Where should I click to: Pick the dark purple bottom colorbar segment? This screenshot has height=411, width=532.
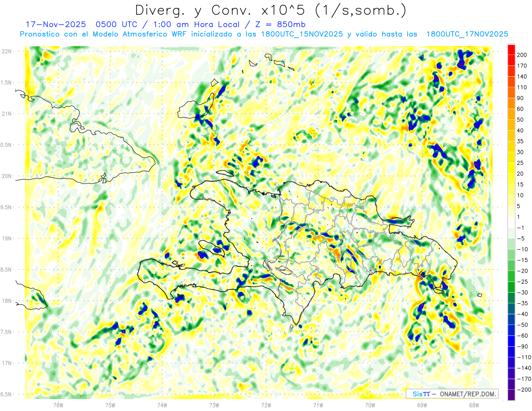(511, 395)
